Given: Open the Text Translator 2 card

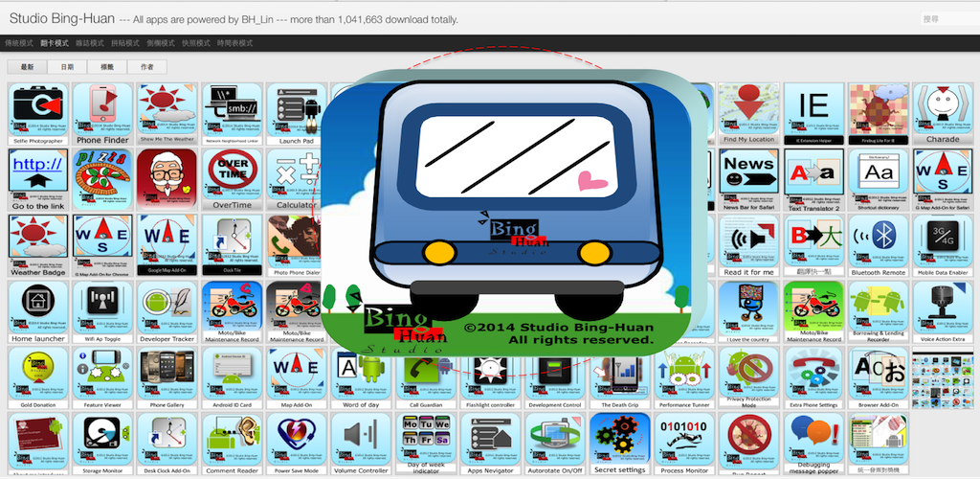Looking at the screenshot, I should (x=813, y=179).
